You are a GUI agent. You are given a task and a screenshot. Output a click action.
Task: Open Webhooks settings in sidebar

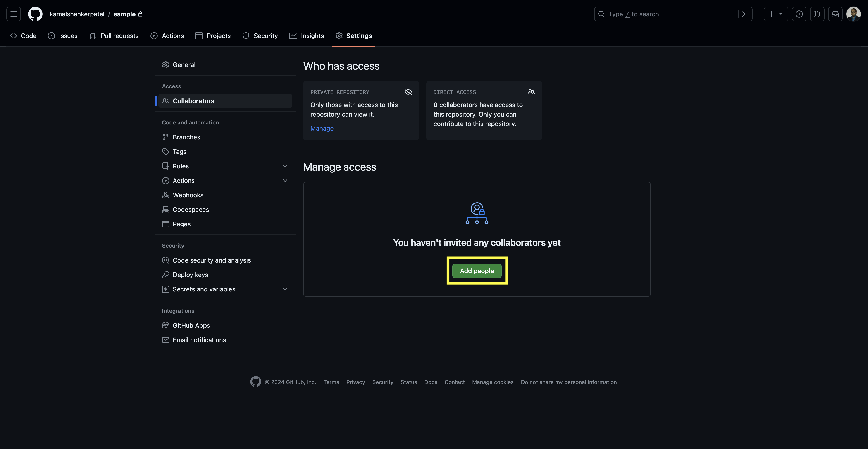point(188,195)
